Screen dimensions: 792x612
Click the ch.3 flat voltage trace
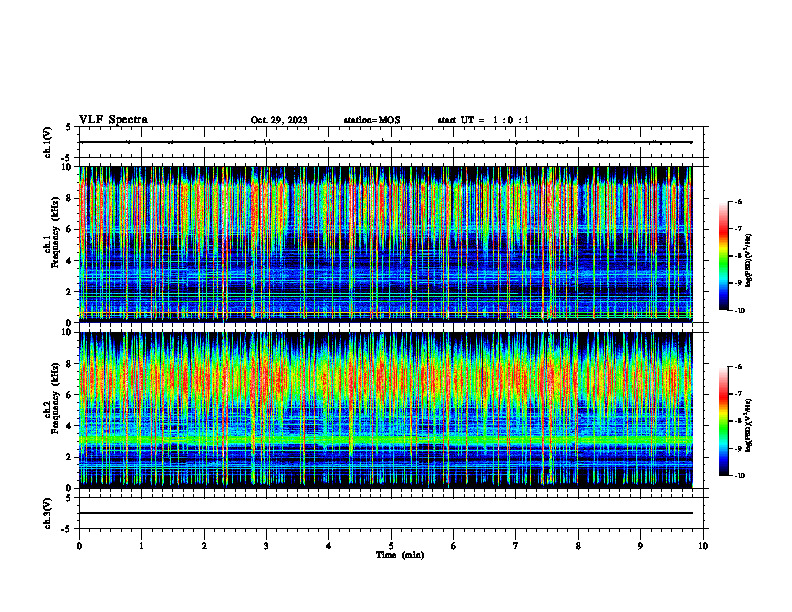(x=385, y=513)
